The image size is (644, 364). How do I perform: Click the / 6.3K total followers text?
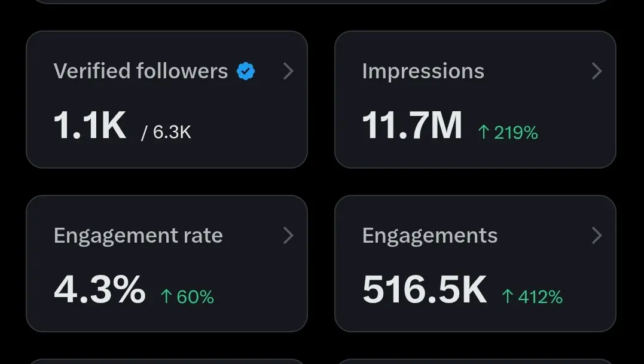166,132
